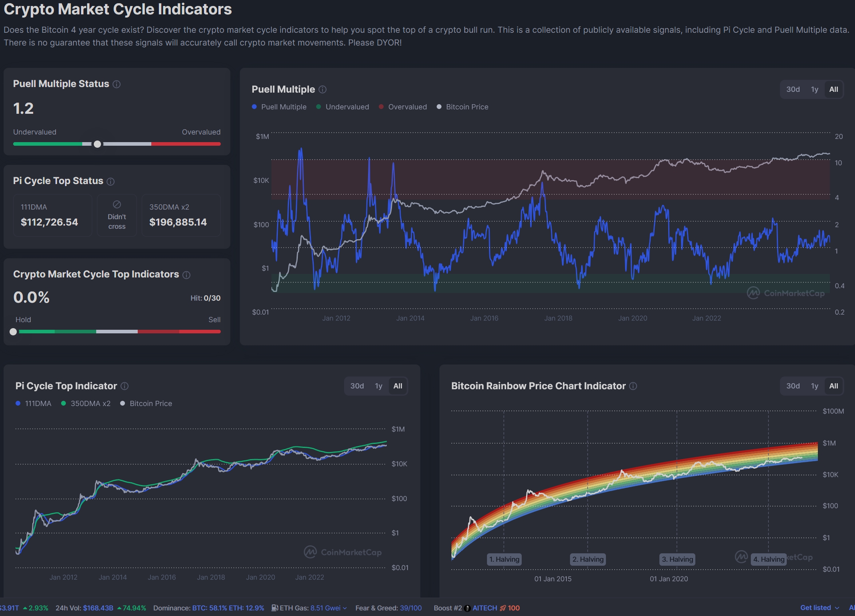
Task: Toggle 350DMA x2 series in Pi Cycle legend
Action: pyautogui.click(x=86, y=404)
